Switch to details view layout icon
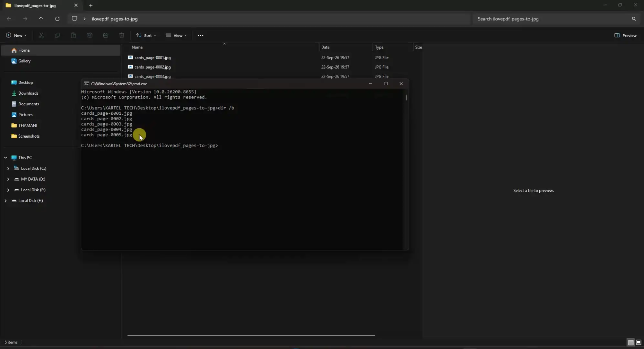This screenshot has width=644, height=349. (x=630, y=342)
